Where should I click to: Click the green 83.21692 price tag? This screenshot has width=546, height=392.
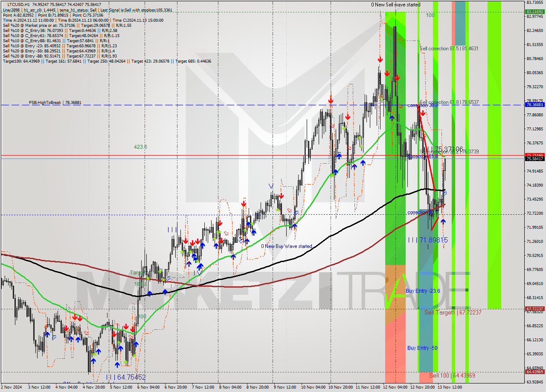534,12
